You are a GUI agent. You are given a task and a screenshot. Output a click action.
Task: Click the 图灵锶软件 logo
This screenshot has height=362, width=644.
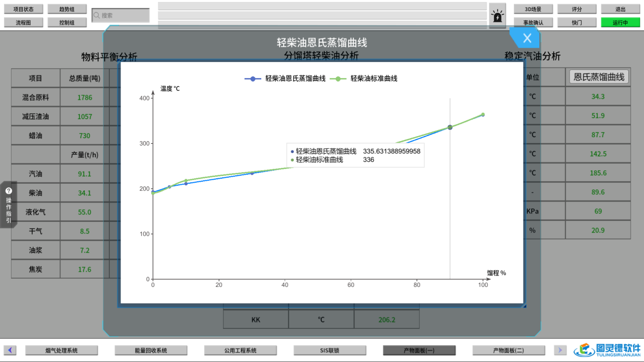[x=607, y=350]
